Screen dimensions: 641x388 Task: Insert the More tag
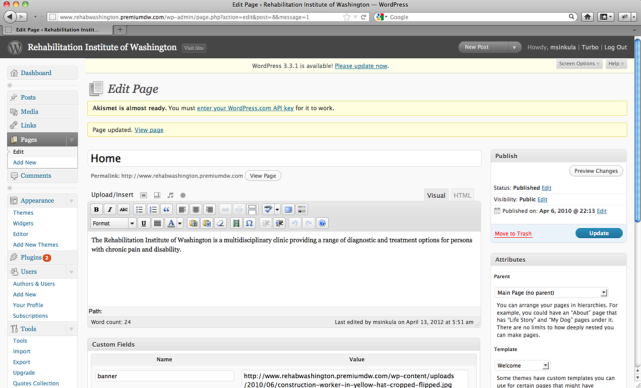tap(252, 209)
